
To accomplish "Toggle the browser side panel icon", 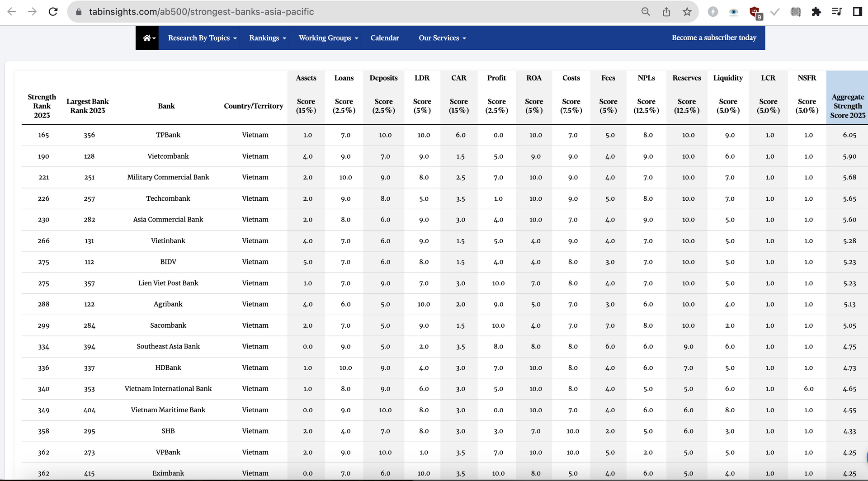I will (x=858, y=12).
